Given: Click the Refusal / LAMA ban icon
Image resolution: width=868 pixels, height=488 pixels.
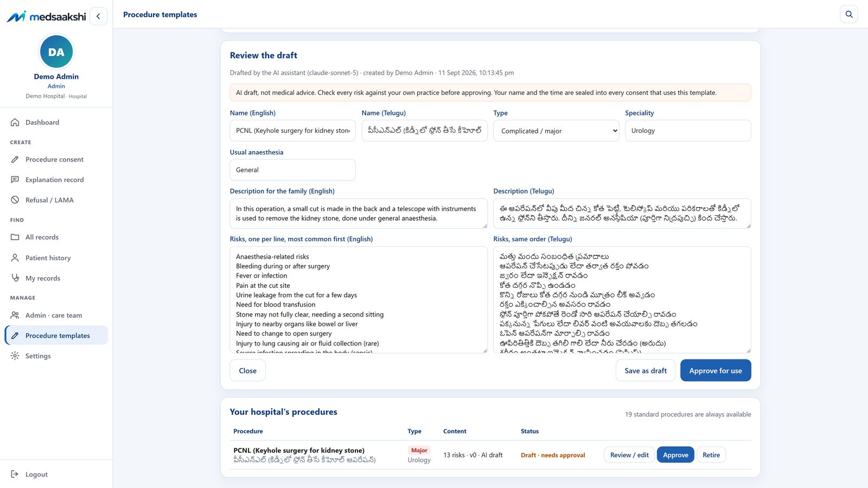Looking at the screenshot, I should point(15,200).
